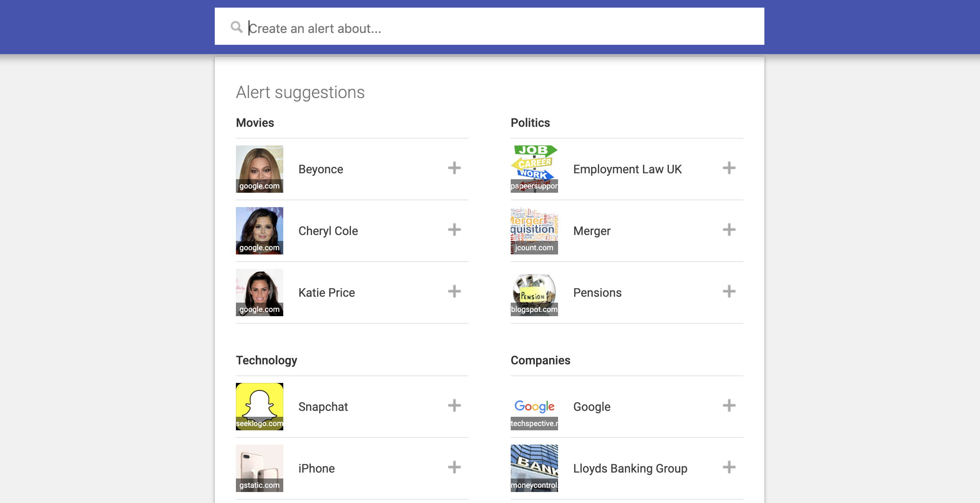
Task: Select the 'Merger' suggestion text
Action: (x=592, y=231)
